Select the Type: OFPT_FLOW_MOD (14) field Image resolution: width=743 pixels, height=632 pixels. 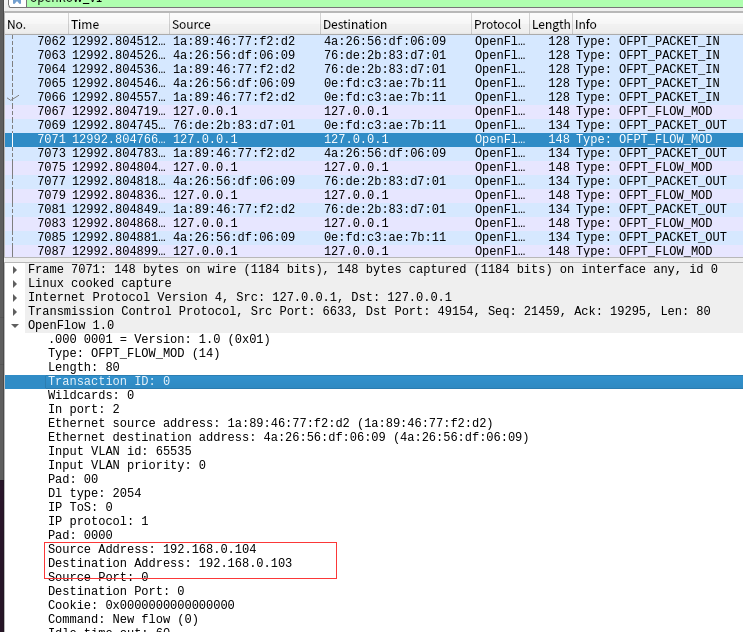coord(134,353)
